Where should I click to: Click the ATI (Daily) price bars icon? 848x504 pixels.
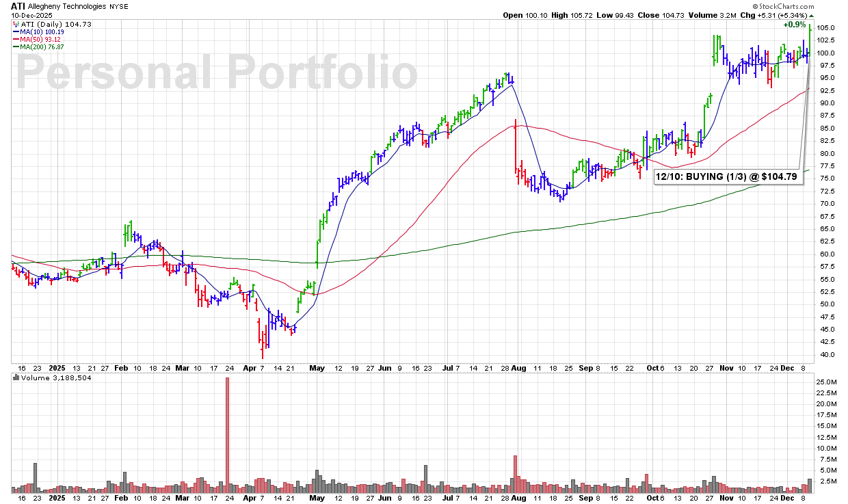16,24
